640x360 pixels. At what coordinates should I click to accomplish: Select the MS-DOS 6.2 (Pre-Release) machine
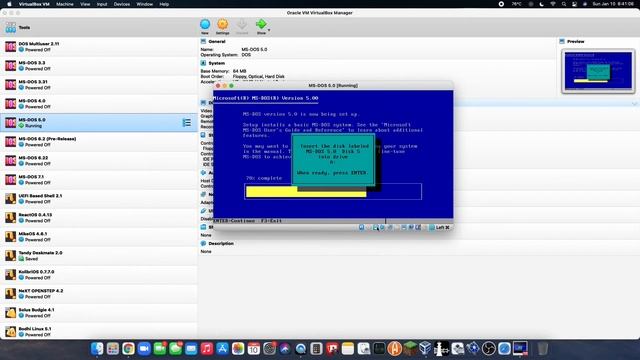click(x=99, y=142)
